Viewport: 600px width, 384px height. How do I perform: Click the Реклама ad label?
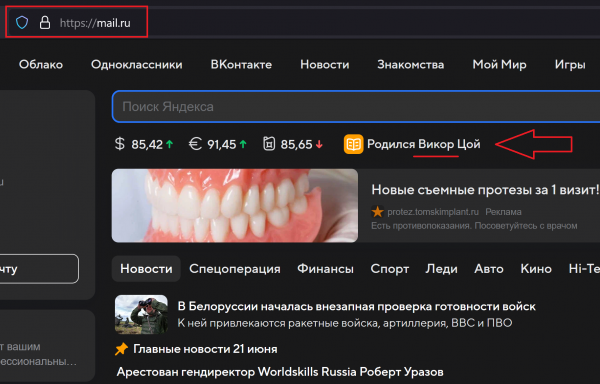click(503, 212)
